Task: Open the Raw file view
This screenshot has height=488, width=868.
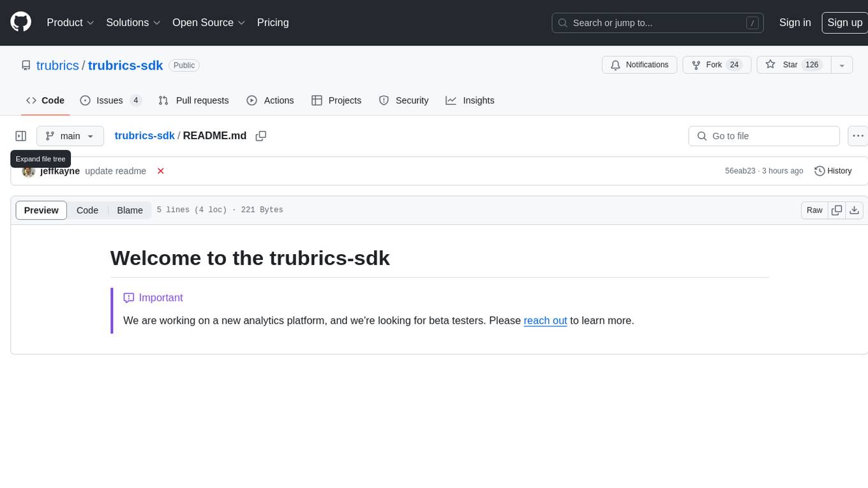Action: click(x=814, y=210)
